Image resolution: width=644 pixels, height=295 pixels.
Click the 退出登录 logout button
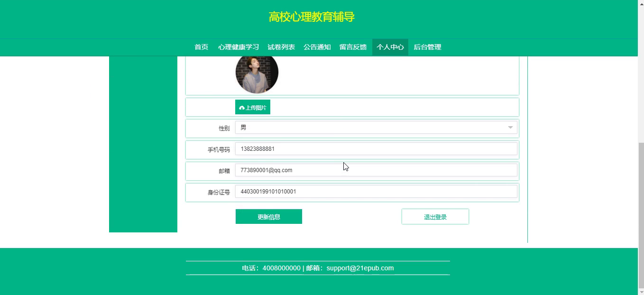(x=435, y=217)
